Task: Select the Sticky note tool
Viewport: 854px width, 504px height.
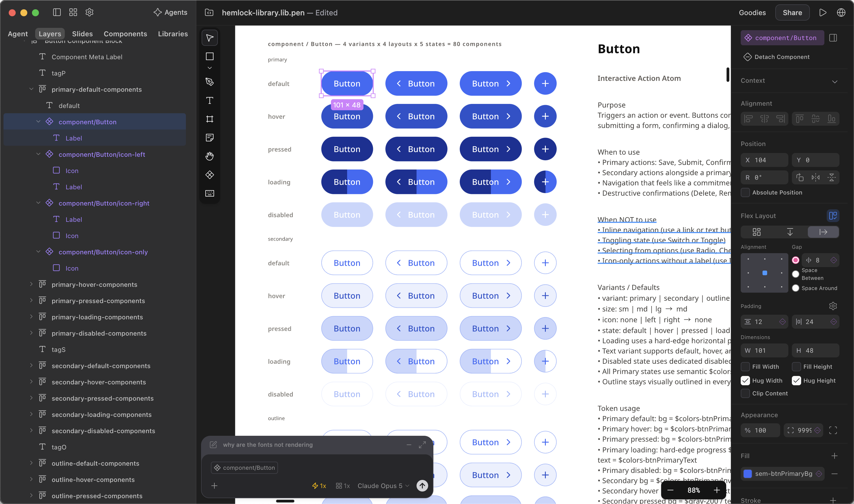Action: 210,138
